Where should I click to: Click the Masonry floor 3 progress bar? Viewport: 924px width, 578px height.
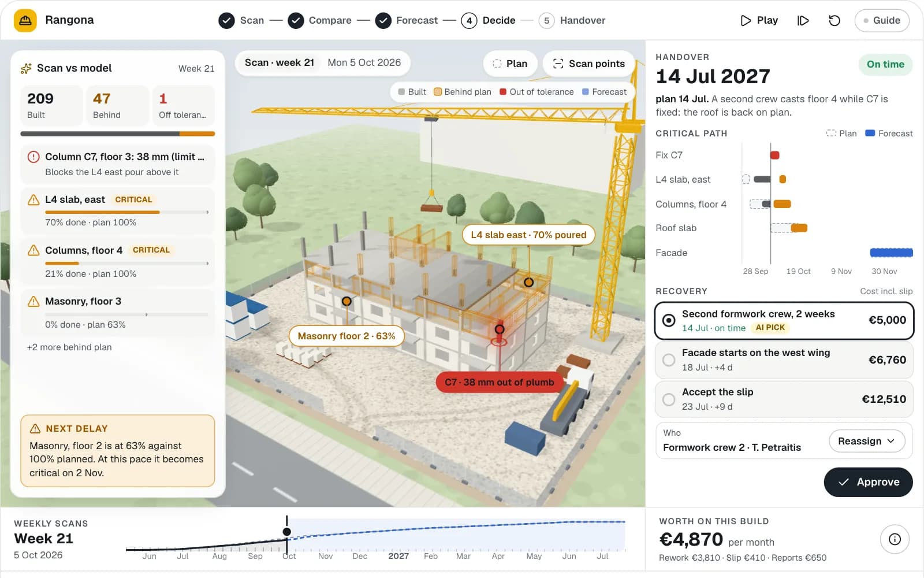(127, 314)
